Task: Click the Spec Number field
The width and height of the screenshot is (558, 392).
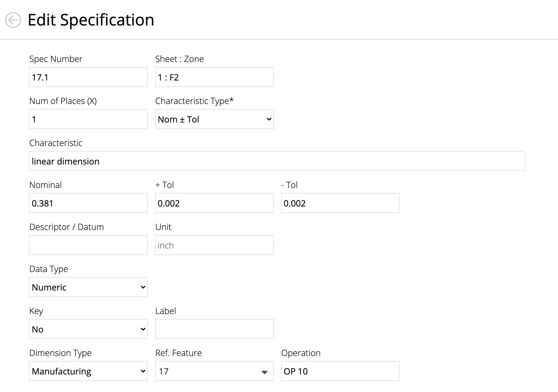Action: (88, 77)
